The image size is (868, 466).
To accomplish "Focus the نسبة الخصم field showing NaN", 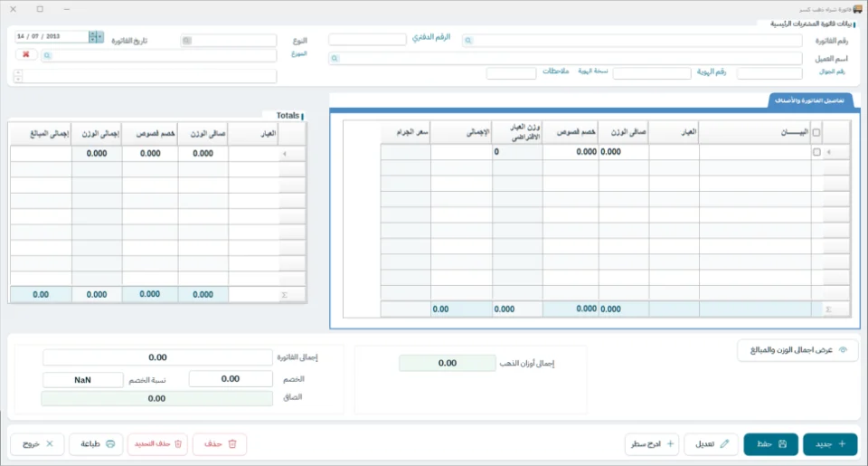I will [82, 379].
